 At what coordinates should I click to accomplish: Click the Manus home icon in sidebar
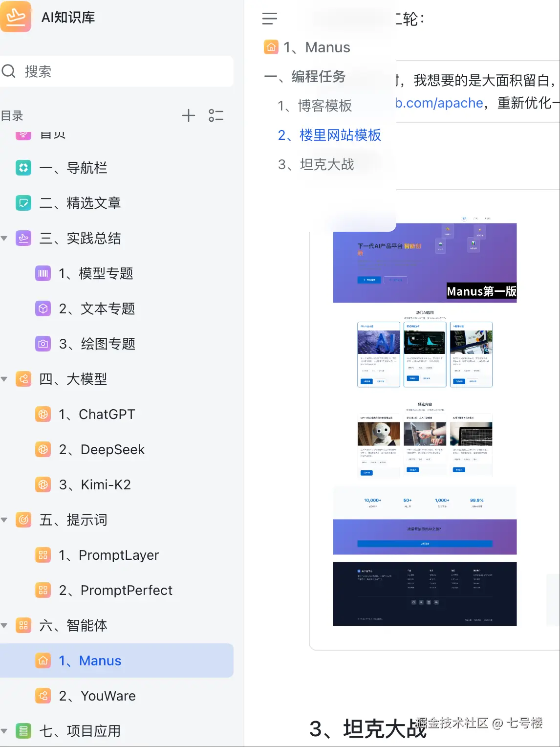click(x=43, y=660)
